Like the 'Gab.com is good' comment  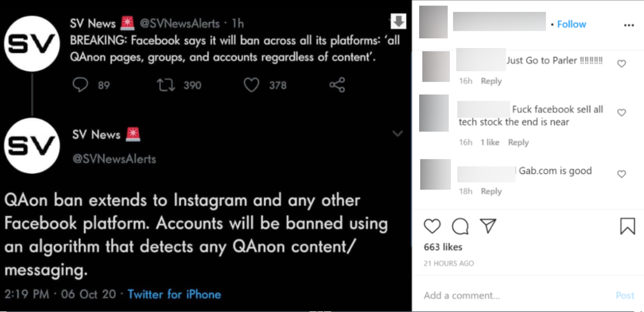621,173
